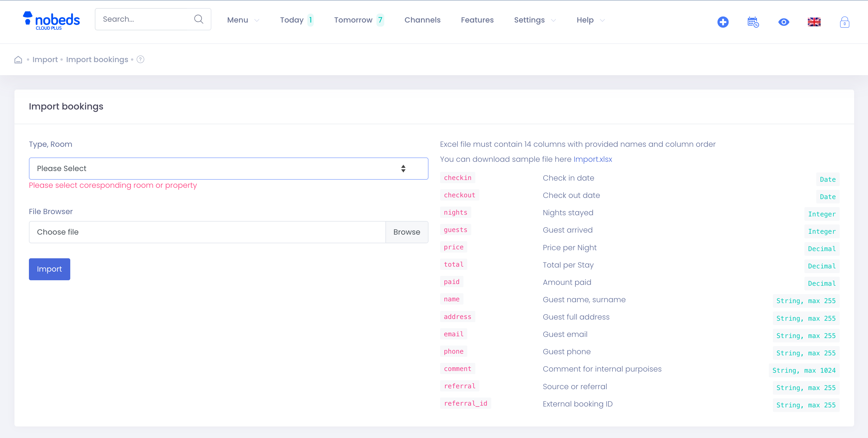
Task: Focus the Search input field
Action: click(145, 19)
